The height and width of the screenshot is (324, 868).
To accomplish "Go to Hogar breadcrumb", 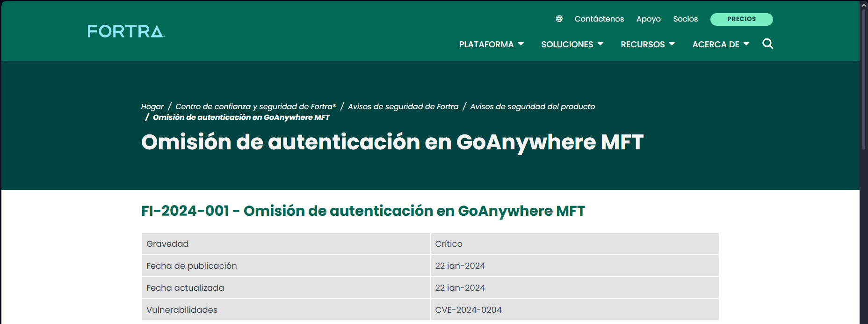I will [152, 106].
